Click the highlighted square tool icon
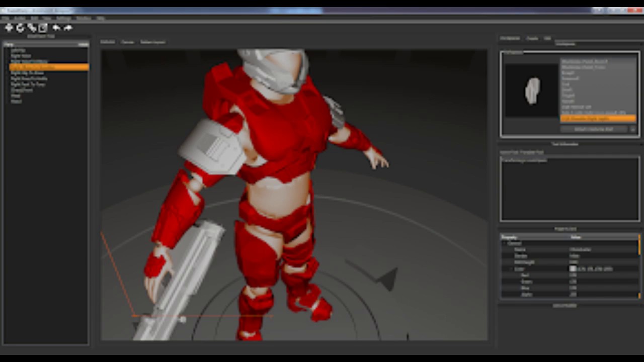 pyautogui.click(x=43, y=28)
